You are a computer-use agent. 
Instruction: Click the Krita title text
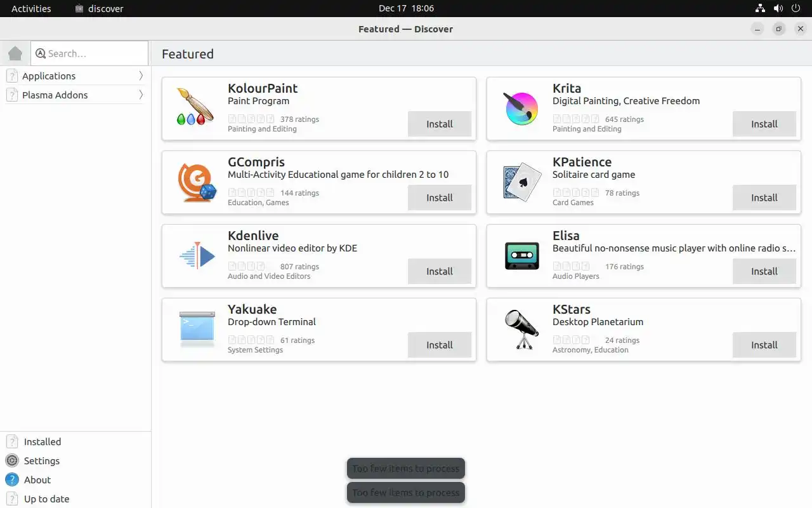566,88
